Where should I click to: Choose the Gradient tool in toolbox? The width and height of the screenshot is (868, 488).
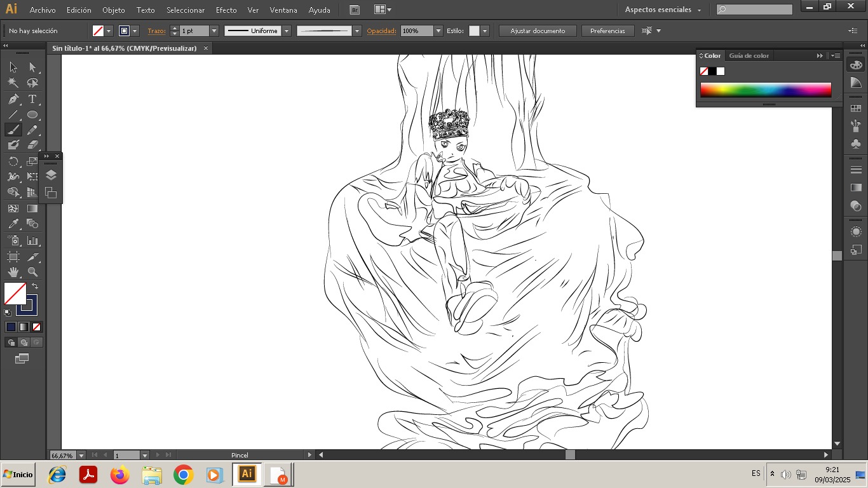click(32, 208)
